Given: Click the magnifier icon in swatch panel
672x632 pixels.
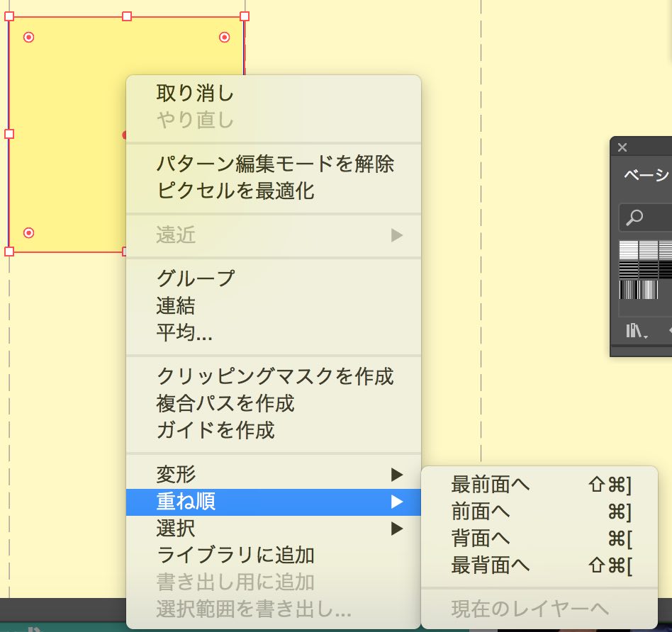Looking at the screenshot, I should pos(634,218).
